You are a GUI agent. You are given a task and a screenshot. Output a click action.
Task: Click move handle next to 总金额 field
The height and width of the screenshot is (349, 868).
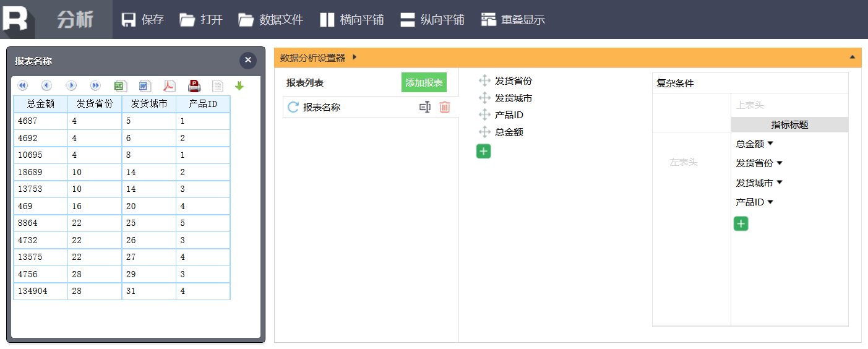click(484, 132)
